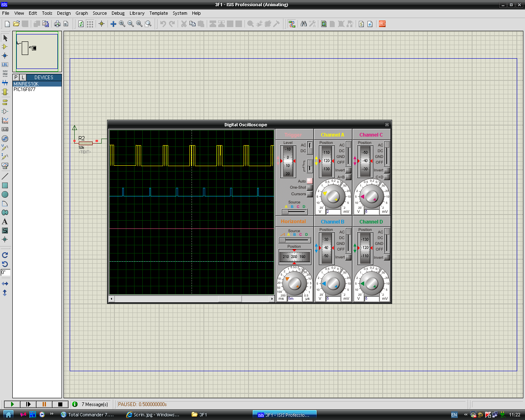Select the Component mode tool
Viewport: 525px width, 420px height.
point(5,47)
